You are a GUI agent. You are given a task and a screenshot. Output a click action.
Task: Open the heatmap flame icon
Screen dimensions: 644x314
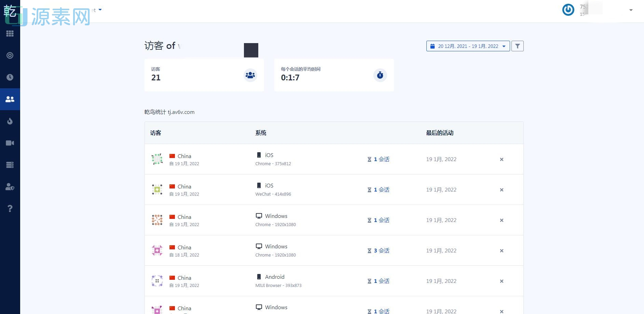pos(10,121)
